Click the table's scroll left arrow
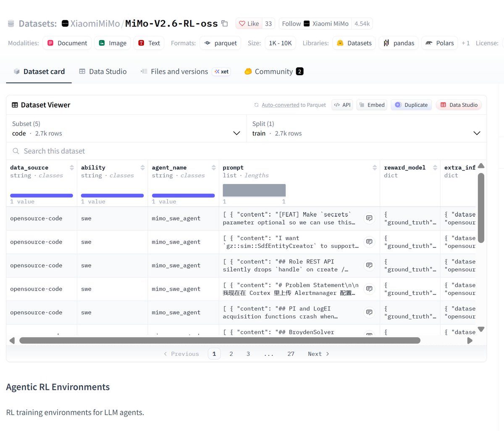This screenshot has height=431, width=504. (x=12, y=340)
